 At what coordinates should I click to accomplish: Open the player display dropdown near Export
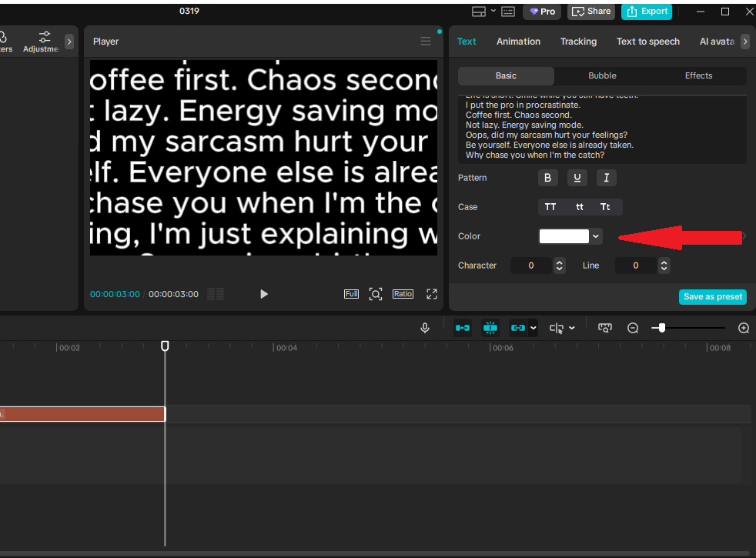[x=493, y=12]
